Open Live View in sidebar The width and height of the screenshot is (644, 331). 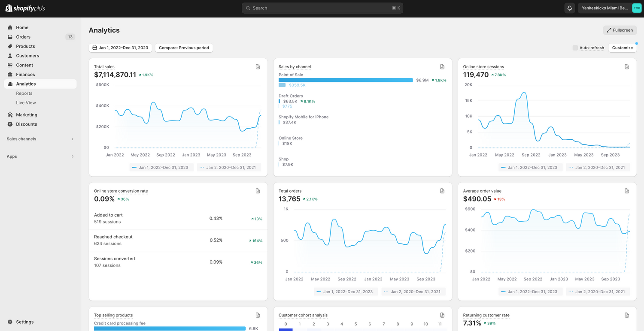[x=26, y=103]
